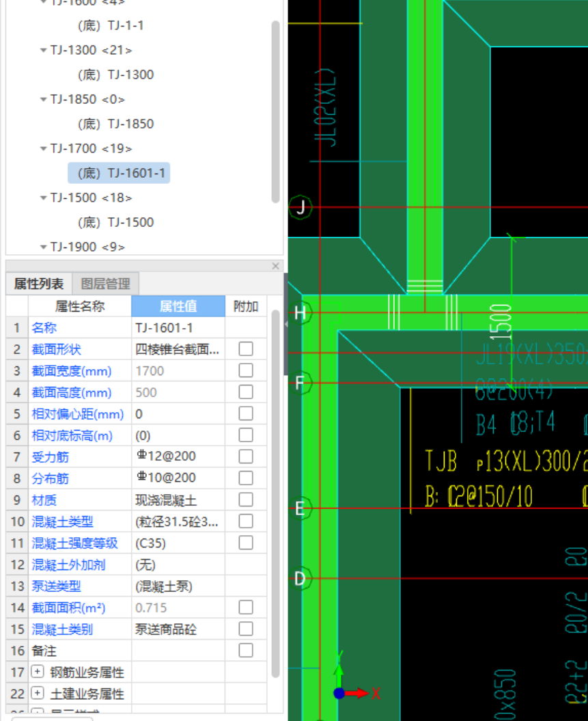Click the 混凝土类别 value 泵送商品砼

tap(178, 629)
